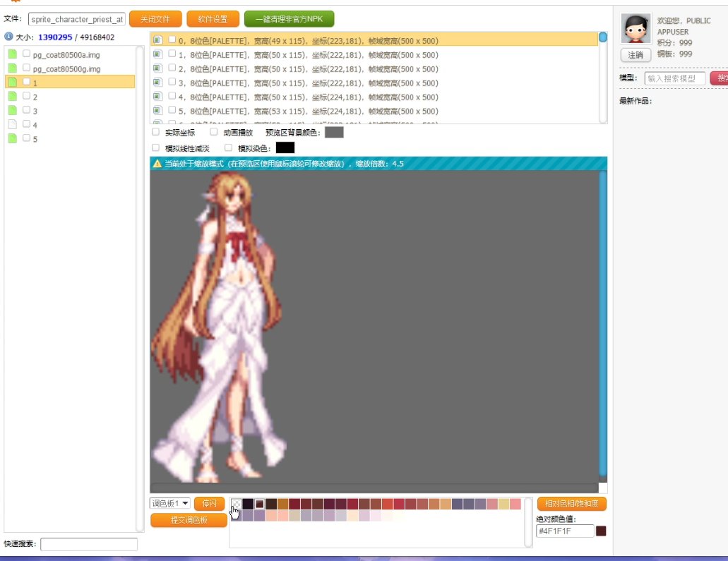Viewport: 728px width, 561px height.
Task: Click green file icon of item 2
Action: pos(13,96)
